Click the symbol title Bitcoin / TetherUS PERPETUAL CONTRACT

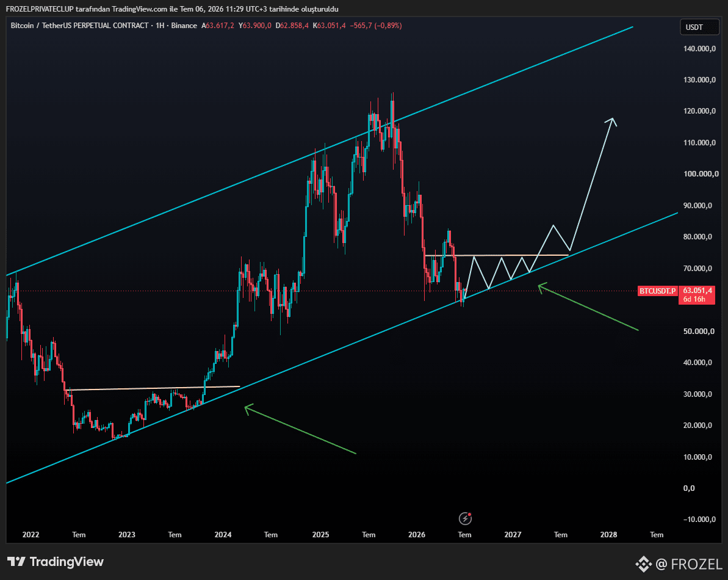pos(79,26)
